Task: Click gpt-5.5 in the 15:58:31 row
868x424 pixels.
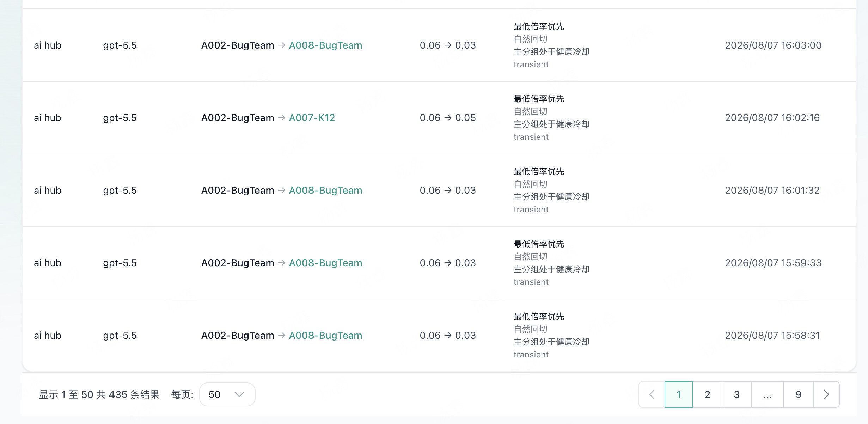Action: pyautogui.click(x=120, y=336)
